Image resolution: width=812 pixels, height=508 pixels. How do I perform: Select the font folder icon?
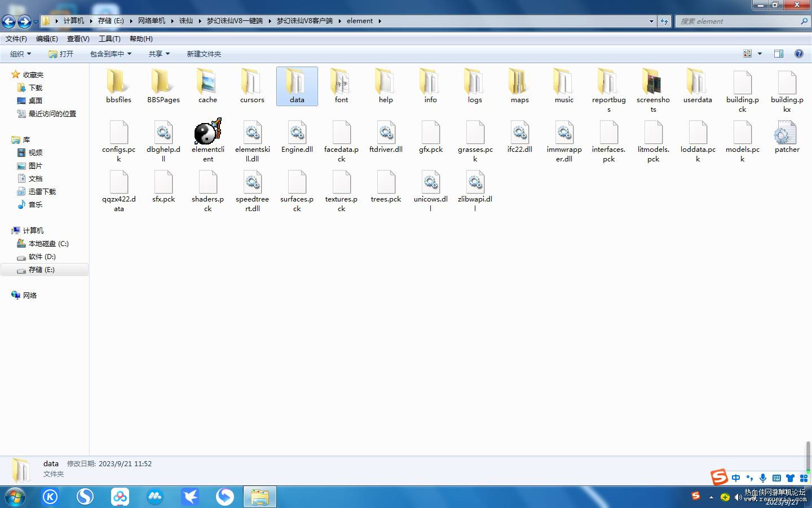point(341,82)
